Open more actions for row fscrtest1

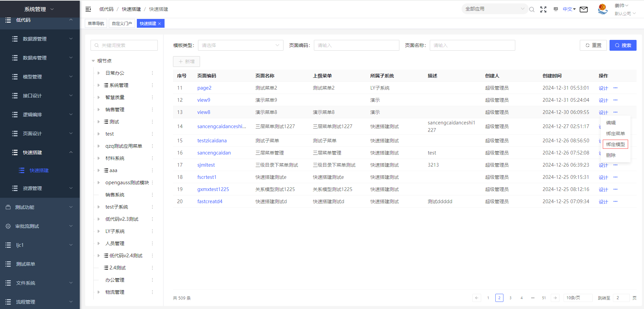615,177
